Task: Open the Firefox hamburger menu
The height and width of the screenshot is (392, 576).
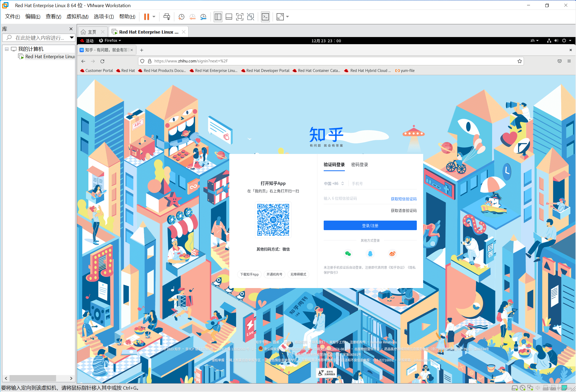Action: click(569, 61)
